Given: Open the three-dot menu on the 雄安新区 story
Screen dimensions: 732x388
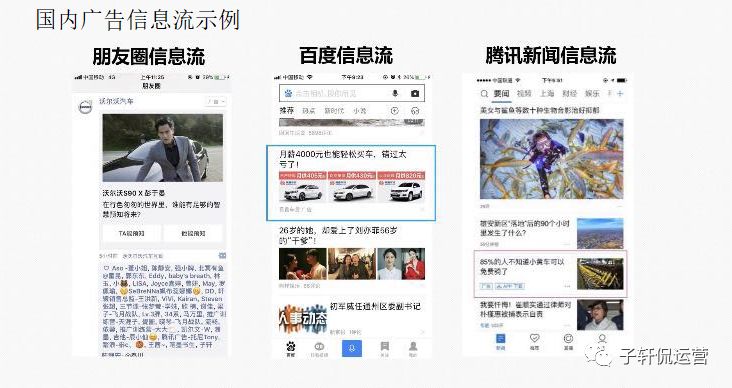Looking at the screenshot, I should (x=567, y=244).
